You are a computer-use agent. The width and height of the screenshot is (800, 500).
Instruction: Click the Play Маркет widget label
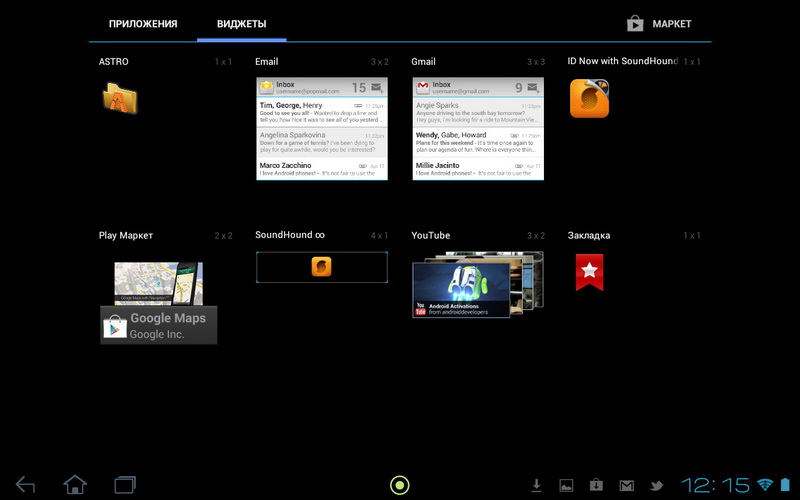coord(126,236)
